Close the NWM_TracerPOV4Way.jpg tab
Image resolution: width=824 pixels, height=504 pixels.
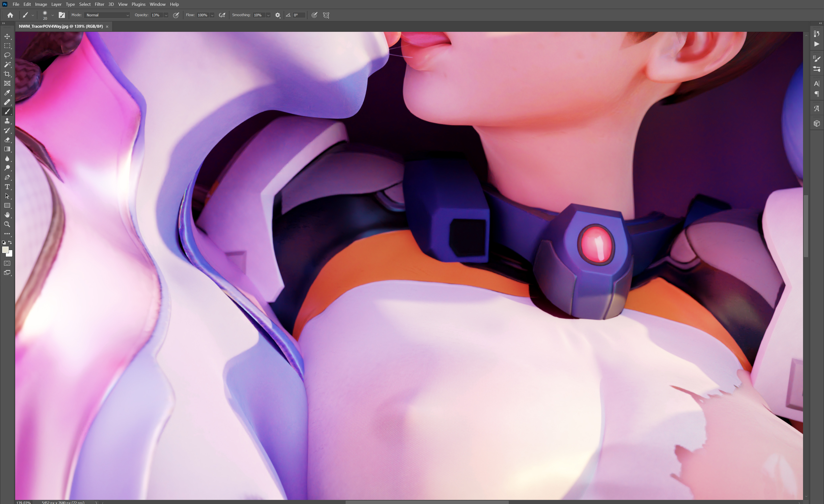click(x=107, y=27)
